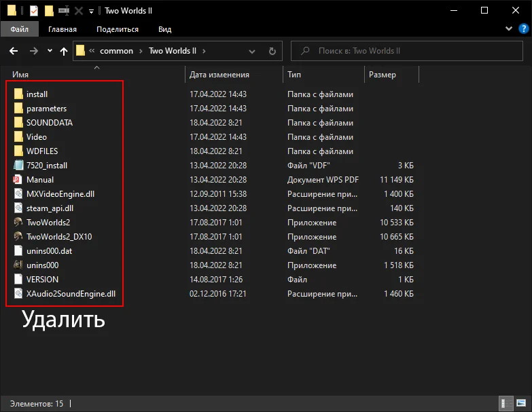Viewport: 532px width, 412px height.
Task: Click the search box for Two Worlds II
Action: [406, 51]
